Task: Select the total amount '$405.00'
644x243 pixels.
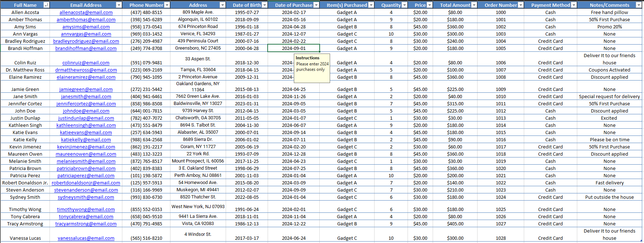Action: [x=455, y=224]
